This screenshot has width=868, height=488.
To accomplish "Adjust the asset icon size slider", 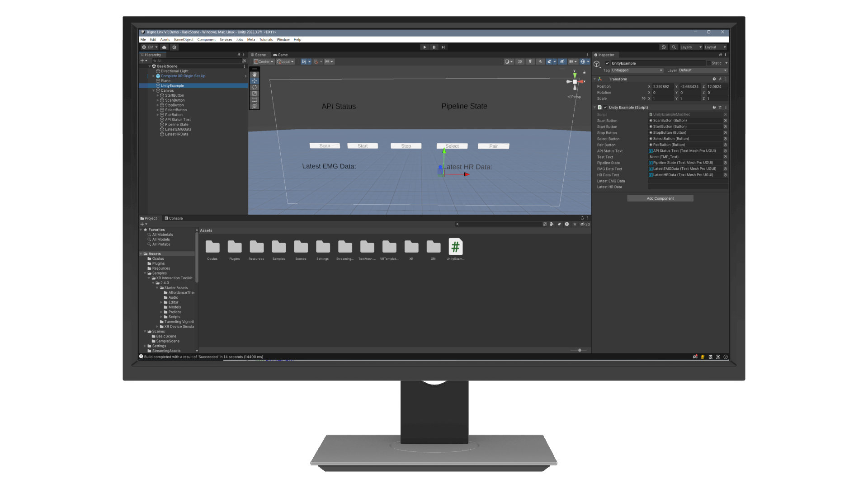I will coord(580,350).
